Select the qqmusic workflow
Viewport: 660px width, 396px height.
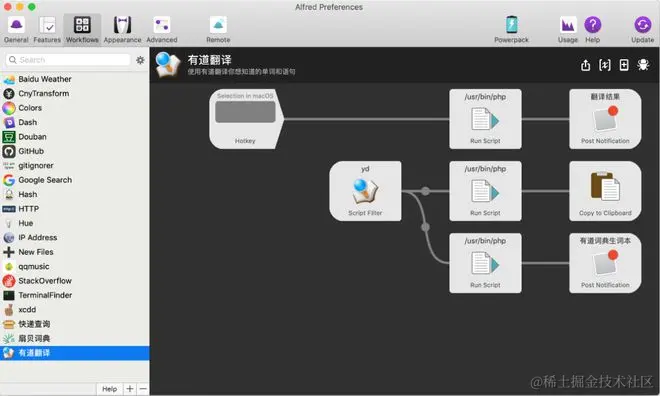pyautogui.click(x=75, y=266)
